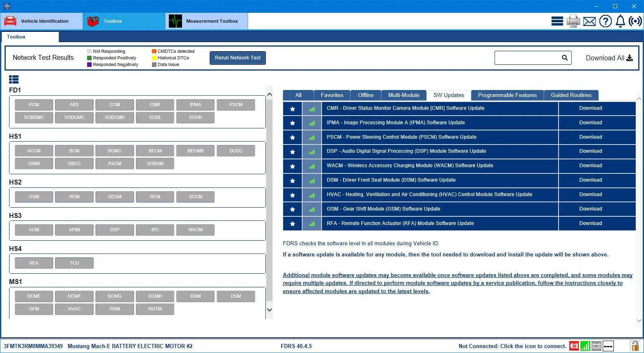Image resolution: width=644 pixels, height=353 pixels.
Task: Click signal bars icon in PSCM row
Action: (x=312, y=137)
